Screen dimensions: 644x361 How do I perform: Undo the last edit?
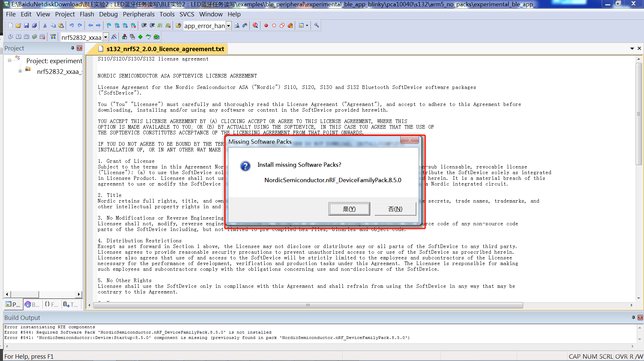tap(71, 25)
